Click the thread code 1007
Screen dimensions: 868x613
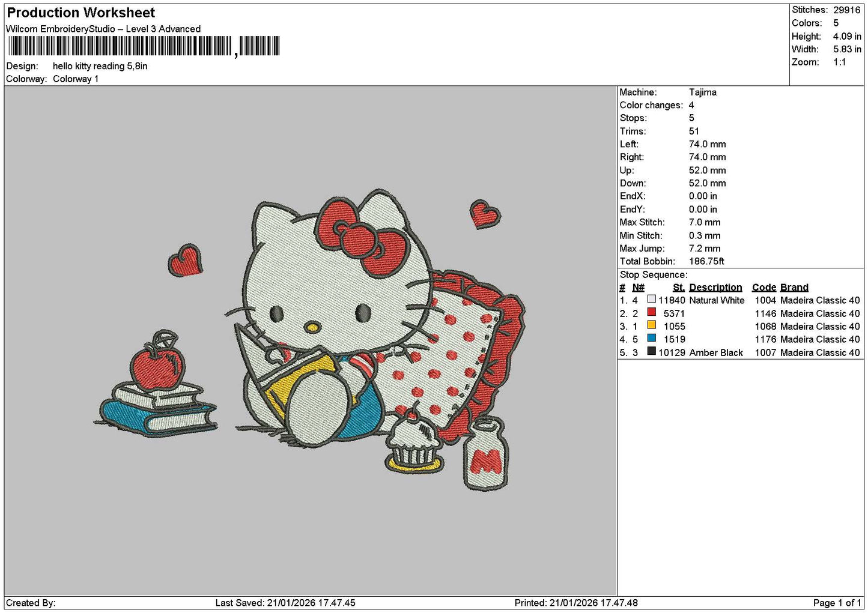tap(765, 352)
